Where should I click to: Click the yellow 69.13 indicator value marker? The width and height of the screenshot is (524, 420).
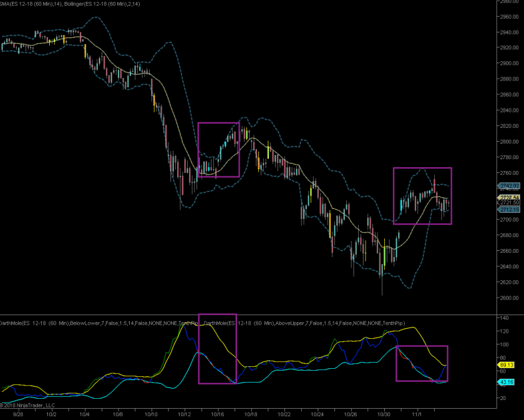point(505,364)
